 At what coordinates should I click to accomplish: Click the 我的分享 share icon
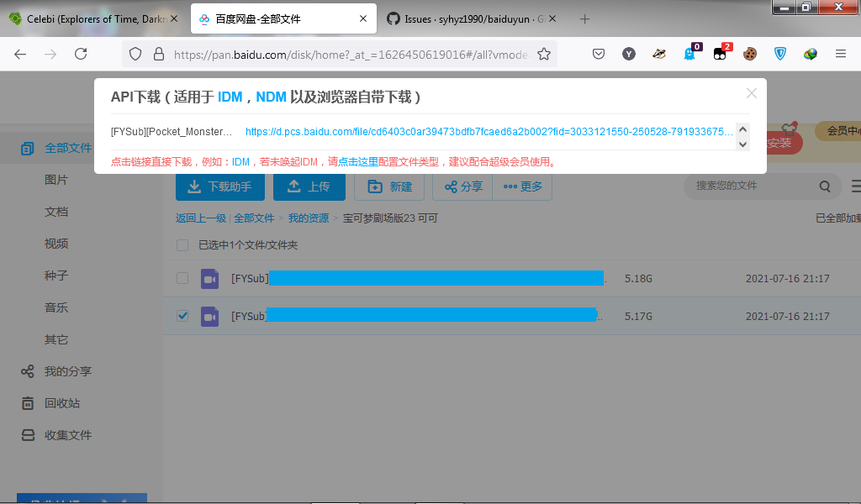tap(29, 370)
